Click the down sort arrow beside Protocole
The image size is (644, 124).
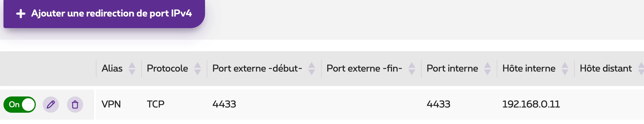198,72
